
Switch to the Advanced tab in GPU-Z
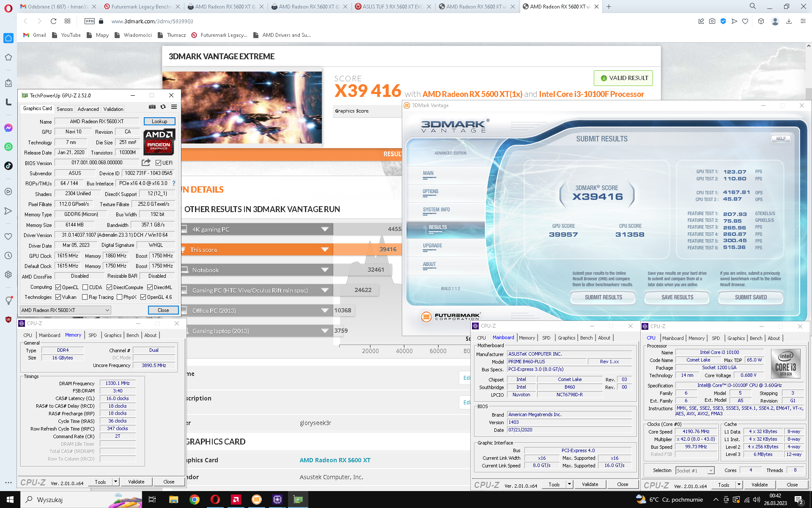88,109
